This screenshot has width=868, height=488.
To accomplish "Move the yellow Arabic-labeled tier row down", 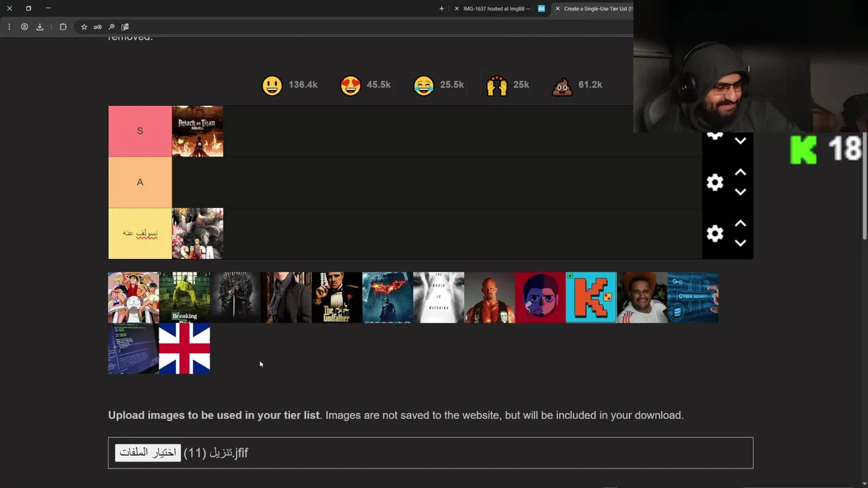I will click(x=741, y=243).
